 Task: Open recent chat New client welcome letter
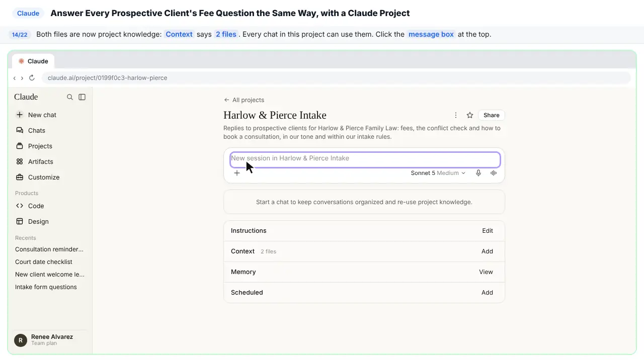pos(50,275)
